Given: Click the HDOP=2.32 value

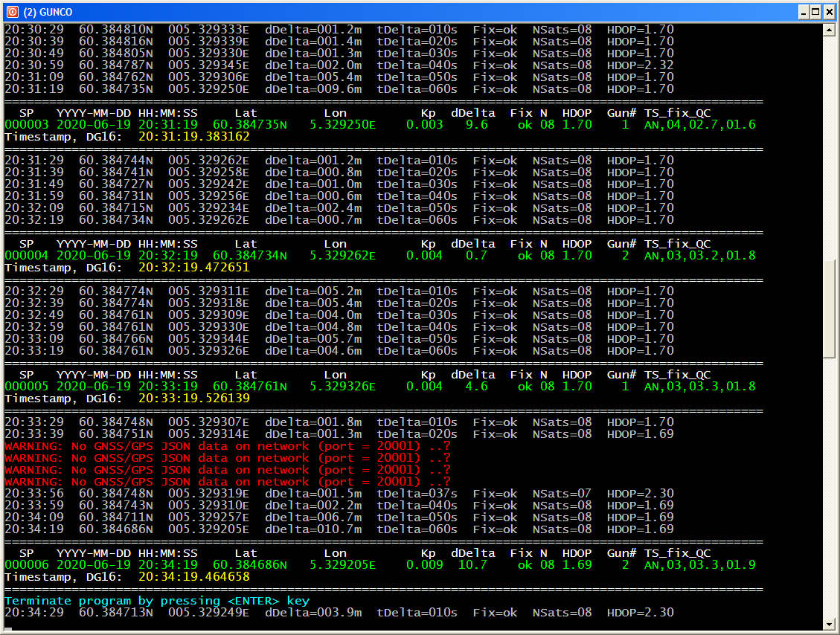Looking at the screenshot, I should pos(640,65).
